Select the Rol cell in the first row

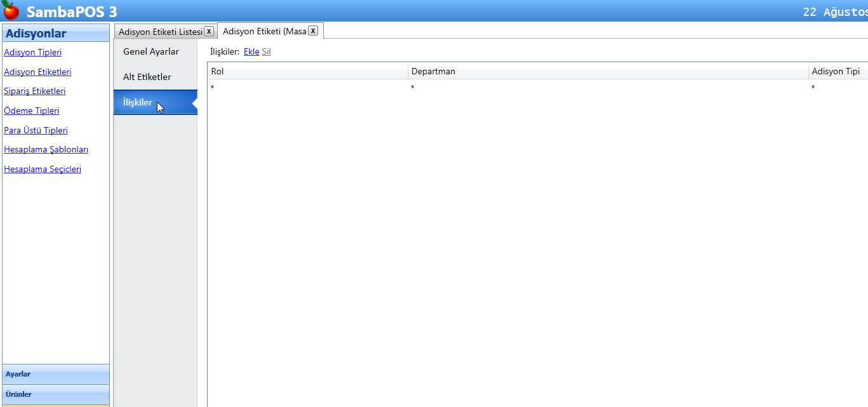[307, 87]
